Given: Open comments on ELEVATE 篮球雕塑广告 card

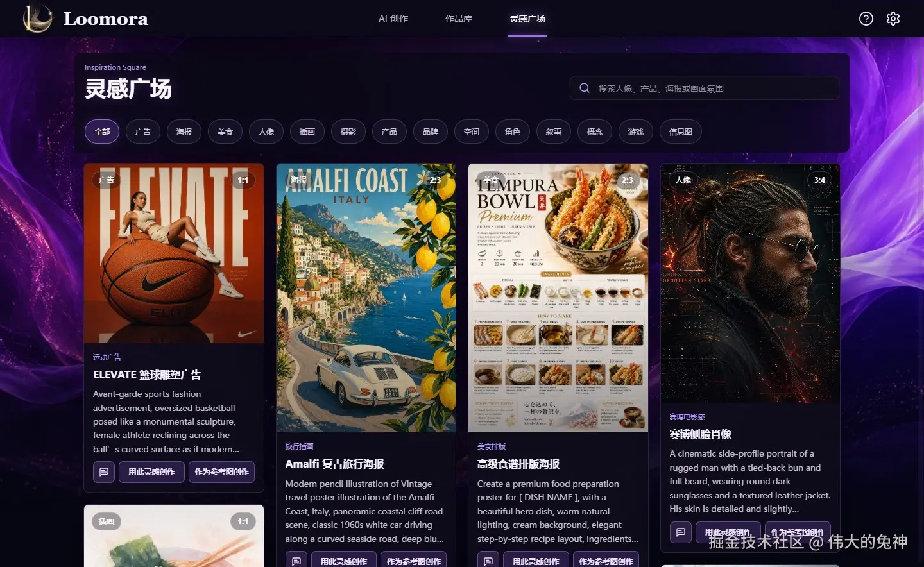Looking at the screenshot, I should 104,472.
